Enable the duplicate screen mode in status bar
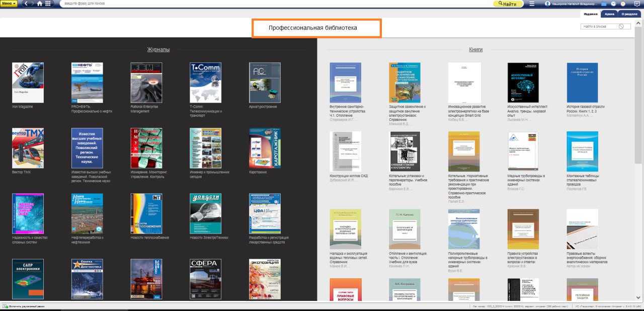 click(x=24, y=306)
